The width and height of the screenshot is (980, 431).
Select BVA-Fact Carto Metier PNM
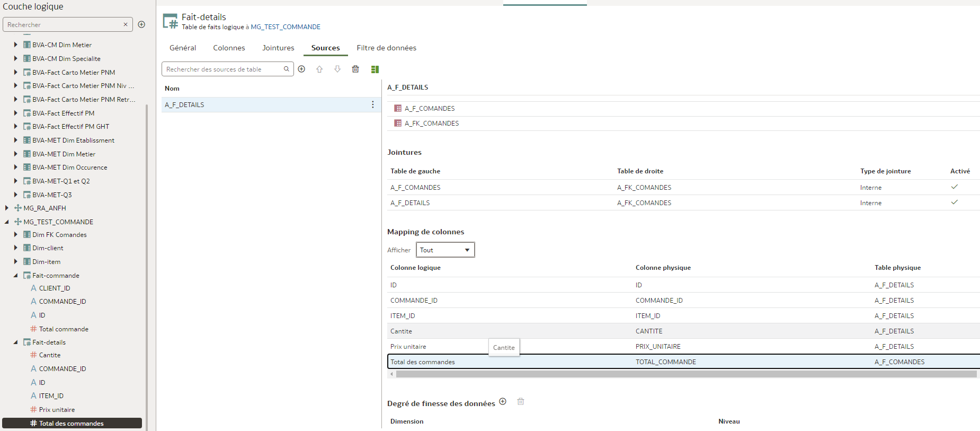tap(74, 72)
